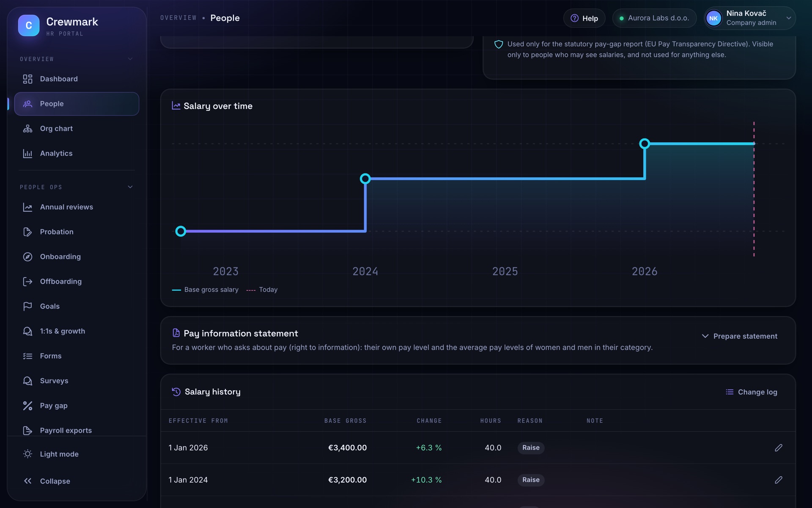Image resolution: width=812 pixels, height=508 pixels.
Task: Click the Light mode sun icon
Action: [27, 454]
